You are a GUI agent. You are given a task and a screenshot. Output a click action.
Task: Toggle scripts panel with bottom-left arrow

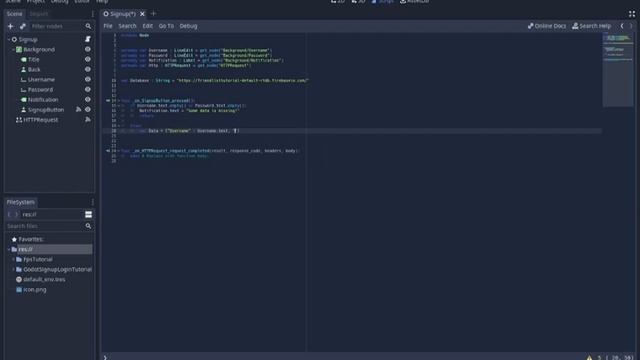click(105, 358)
